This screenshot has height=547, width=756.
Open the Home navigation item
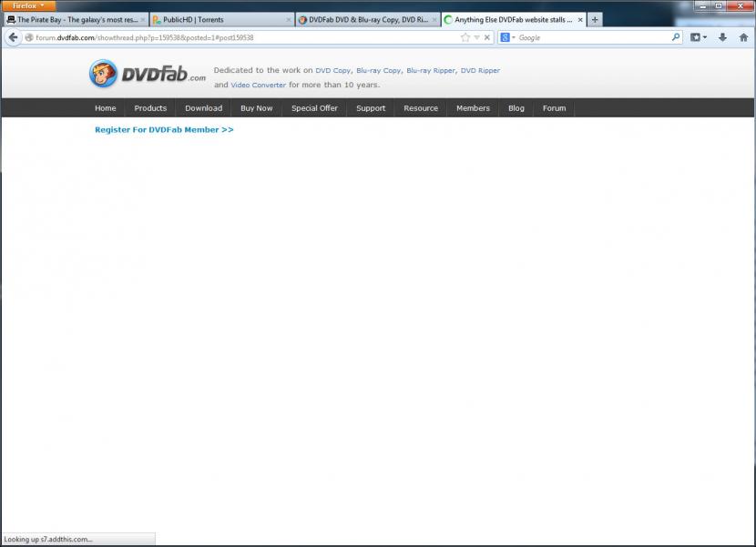coord(105,108)
